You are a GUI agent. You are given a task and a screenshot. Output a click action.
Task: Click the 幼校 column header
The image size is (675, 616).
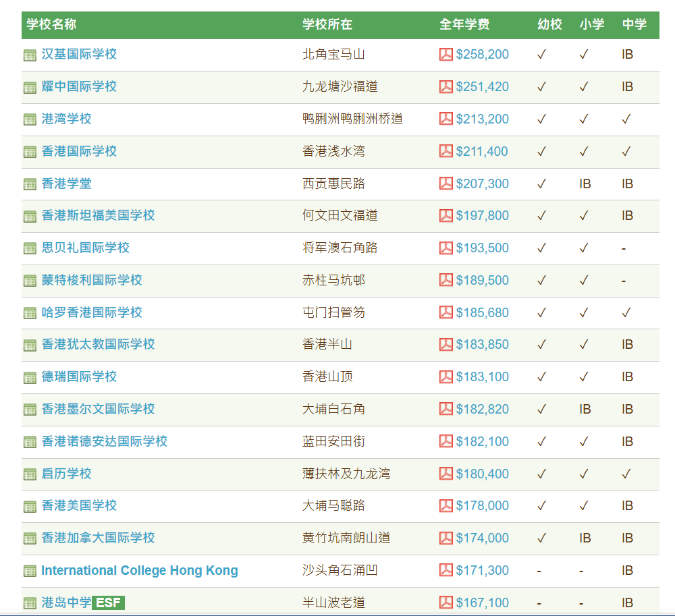click(549, 24)
